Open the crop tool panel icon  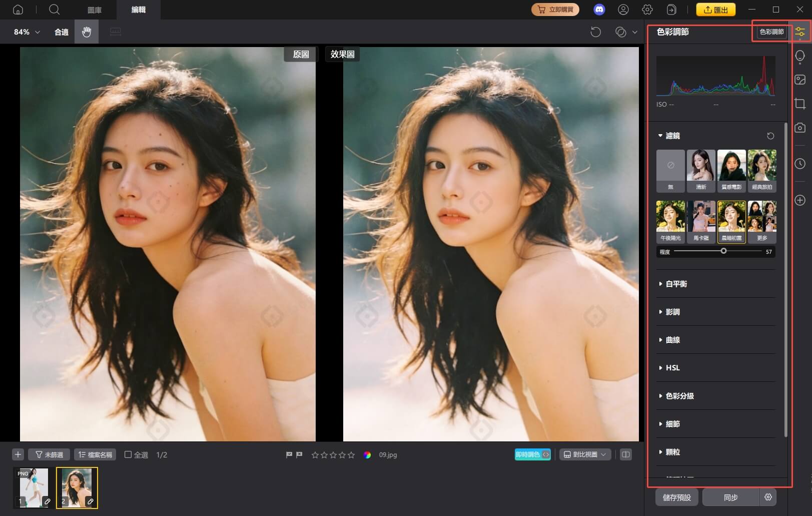click(800, 104)
